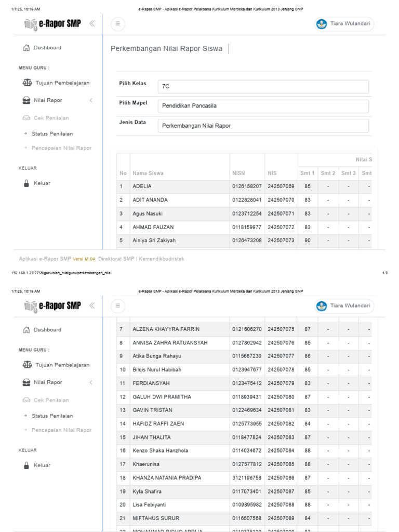399x532 pixels.
Task: Expand the Nilai Rapor chevron on the second printed page
Action: click(x=91, y=382)
